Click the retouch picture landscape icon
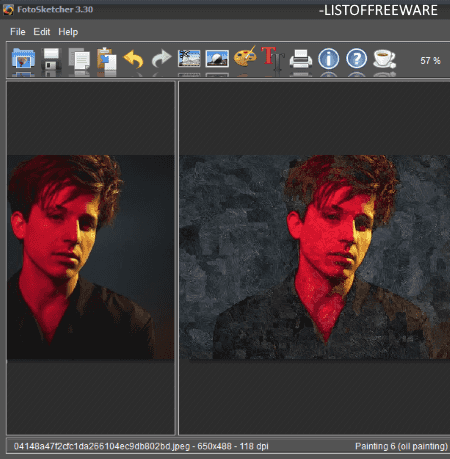Viewport: 450px width, 459px height. tap(217, 59)
